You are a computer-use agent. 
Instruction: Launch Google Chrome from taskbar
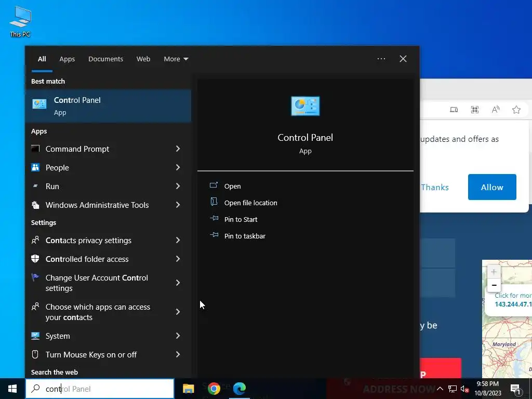pyautogui.click(x=214, y=389)
